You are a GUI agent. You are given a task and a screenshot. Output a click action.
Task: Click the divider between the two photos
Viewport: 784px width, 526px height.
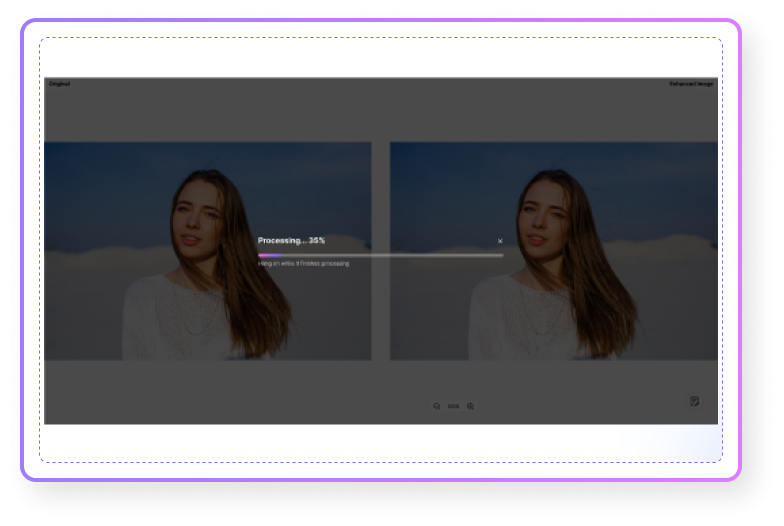380,250
